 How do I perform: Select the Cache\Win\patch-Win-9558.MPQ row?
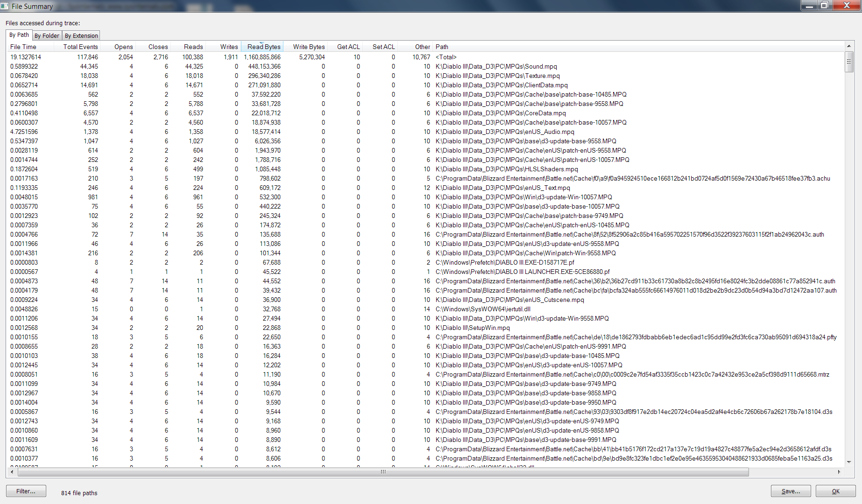pos(426,253)
